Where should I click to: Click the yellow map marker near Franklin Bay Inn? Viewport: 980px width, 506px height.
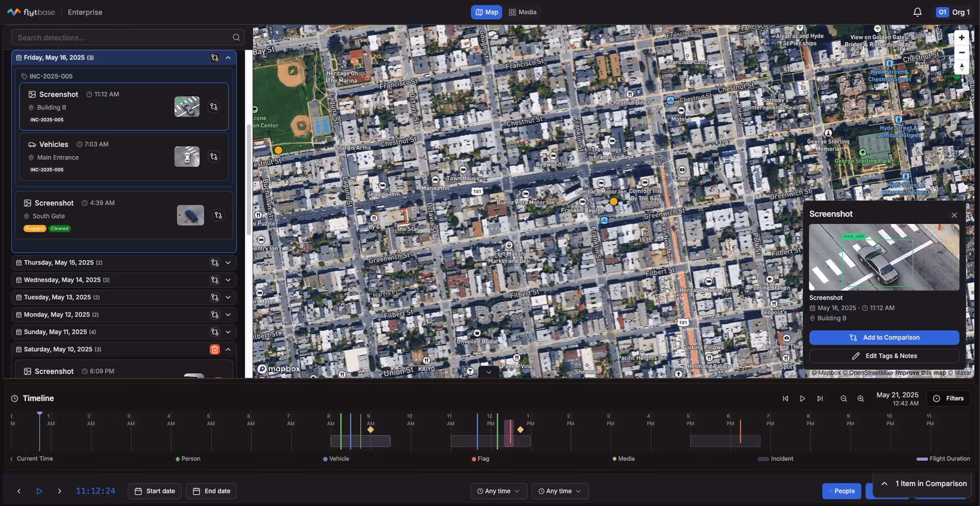614,201
